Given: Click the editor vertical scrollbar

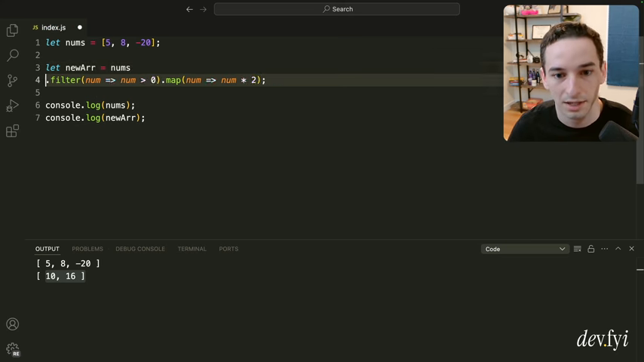Looking at the screenshot, I should point(640,109).
